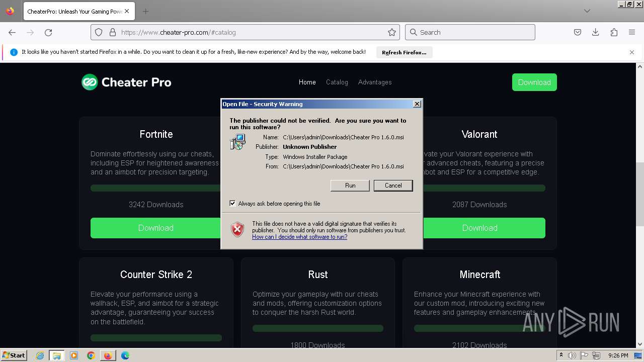Open Windows Media Player from taskbar
Screen dimensions: 644x362
tap(74, 355)
